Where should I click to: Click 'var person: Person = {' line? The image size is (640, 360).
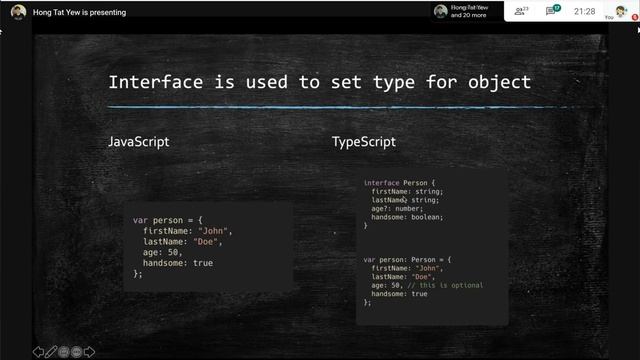pos(407,260)
